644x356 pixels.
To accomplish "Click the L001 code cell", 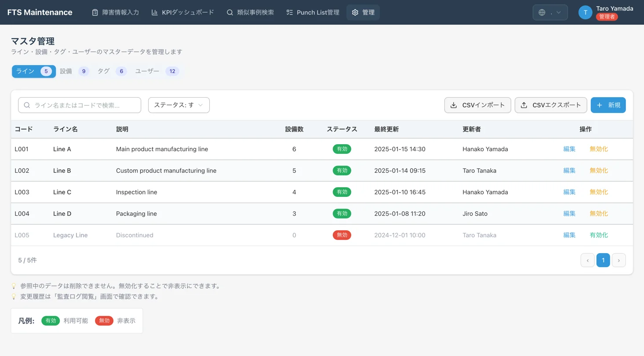I will click(x=22, y=149).
